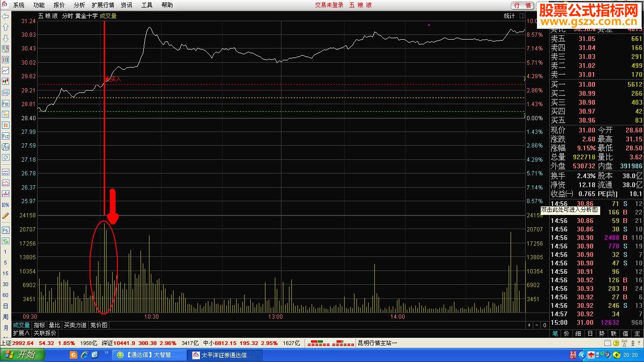Click the Fiz sidebar icon
Viewport: 644px width, 362px height.
point(6,136)
